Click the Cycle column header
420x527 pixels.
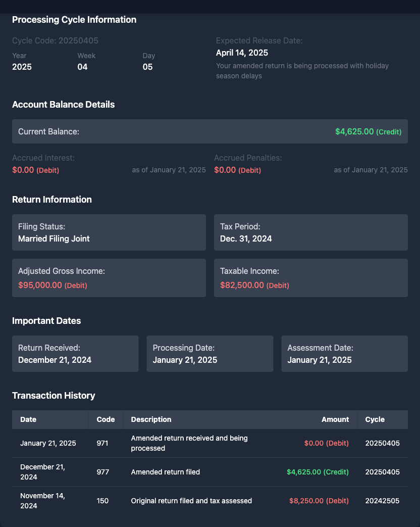(375, 419)
